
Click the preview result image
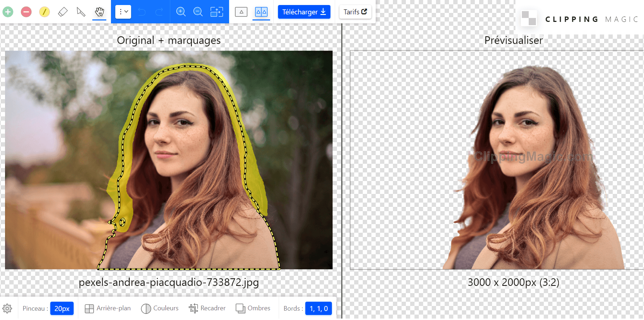click(497, 160)
